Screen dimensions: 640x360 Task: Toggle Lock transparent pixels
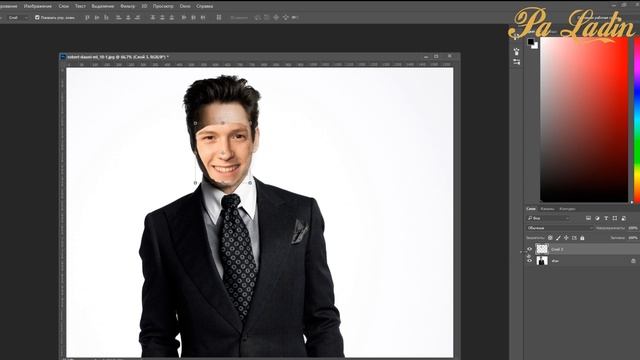pos(550,238)
